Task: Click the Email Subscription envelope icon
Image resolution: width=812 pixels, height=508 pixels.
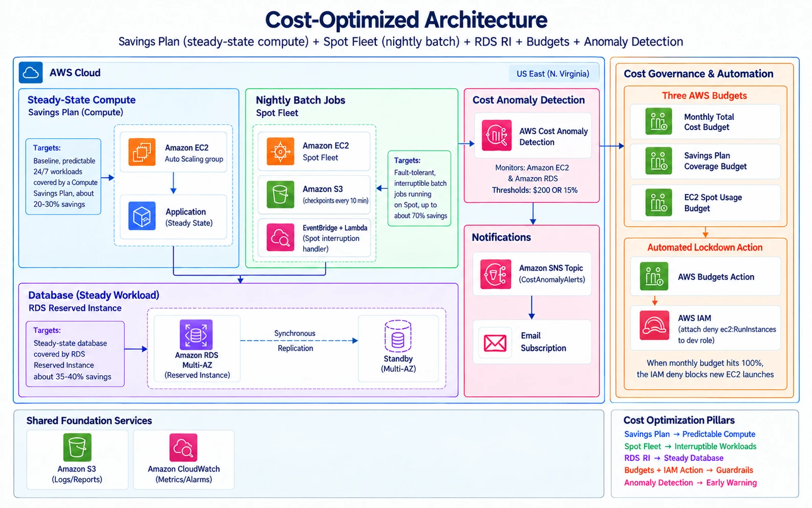Action: 495,342
